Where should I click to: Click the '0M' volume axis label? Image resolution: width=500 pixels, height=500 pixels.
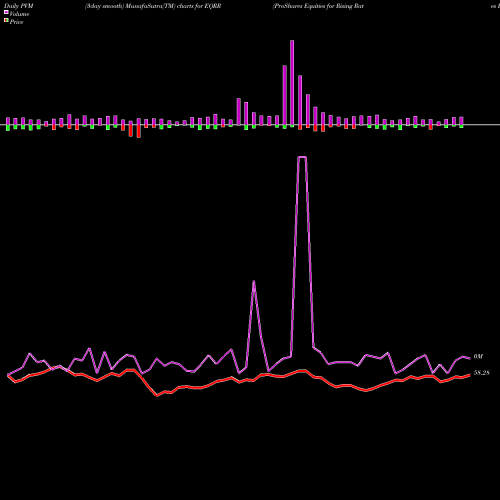point(478,357)
